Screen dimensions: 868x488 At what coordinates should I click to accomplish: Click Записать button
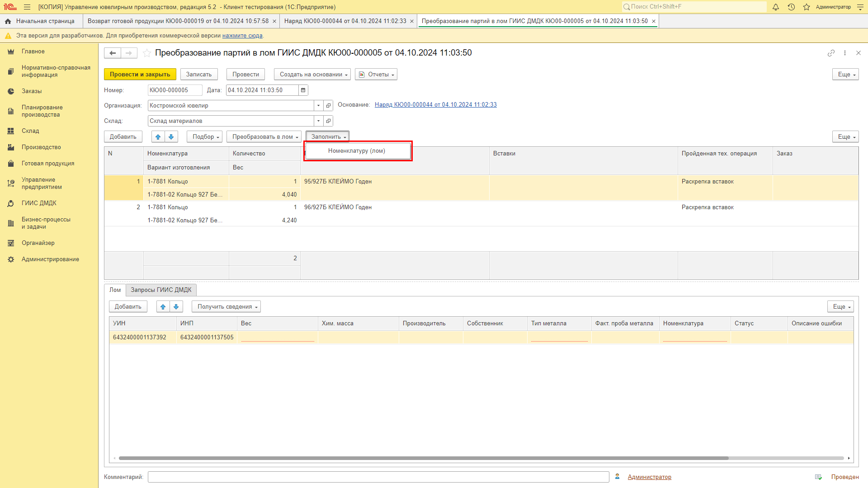coord(199,75)
